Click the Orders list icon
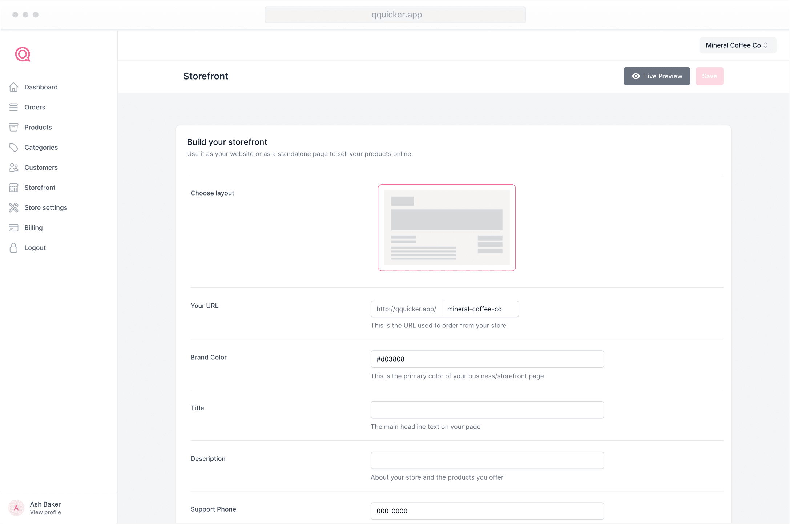The height and width of the screenshot is (532, 790). coord(13,107)
